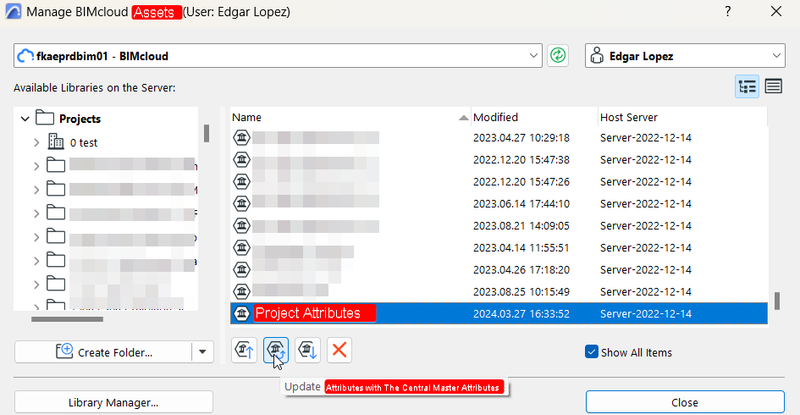Click cloud icon in fkaeprdbim01 server field
800x415 pixels.
coord(25,56)
